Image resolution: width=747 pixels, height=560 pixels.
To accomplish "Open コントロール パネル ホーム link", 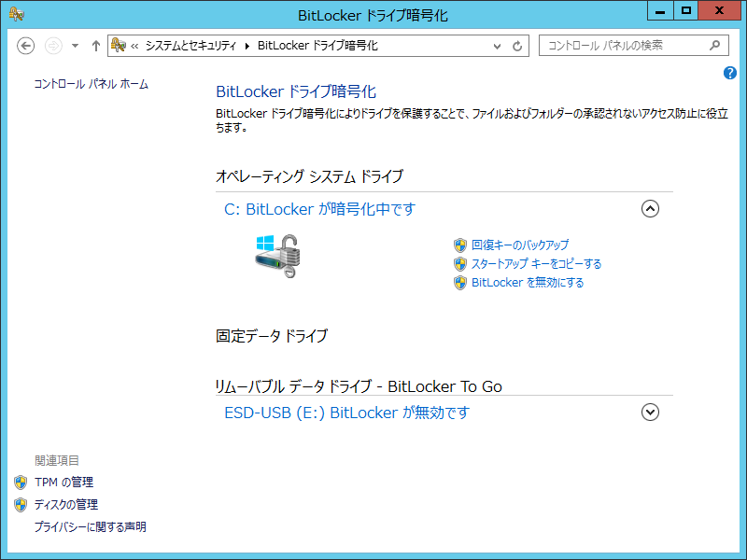I will pyautogui.click(x=91, y=84).
